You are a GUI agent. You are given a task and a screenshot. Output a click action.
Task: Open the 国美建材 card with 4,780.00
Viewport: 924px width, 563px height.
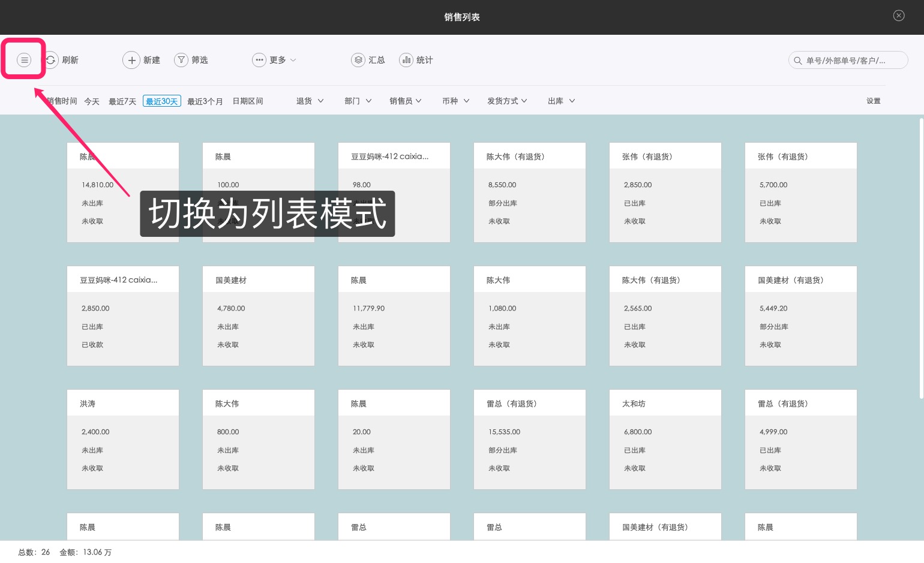259,316
